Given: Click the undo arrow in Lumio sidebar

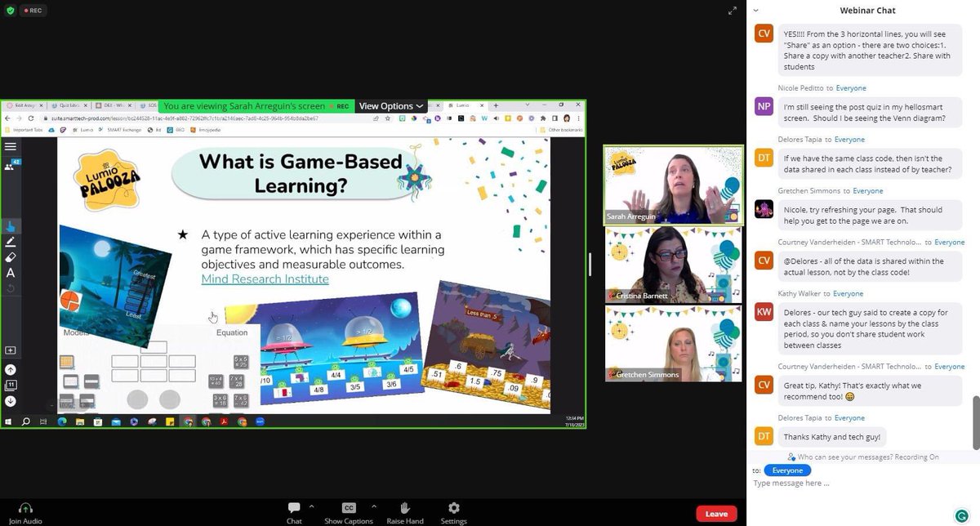Looking at the screenshot, I should [11, 288].
